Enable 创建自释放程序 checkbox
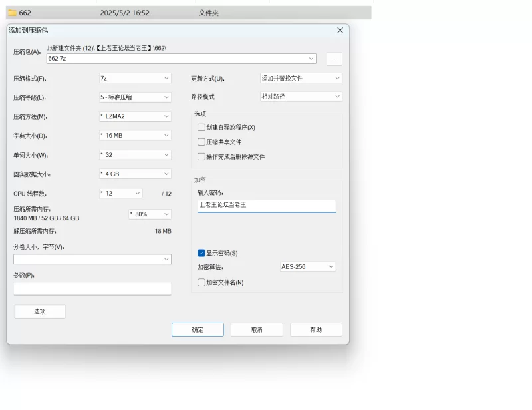Viewport: 532px width, 410px height. (x=201, y=127)
